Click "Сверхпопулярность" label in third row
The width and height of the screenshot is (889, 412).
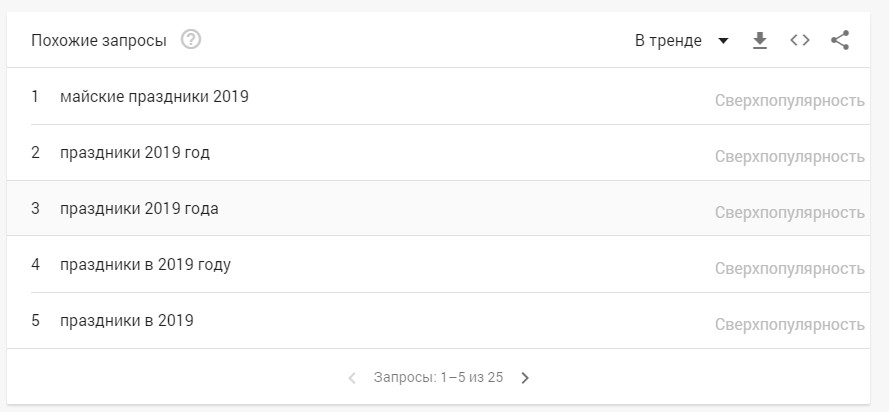pyautogui.click(x=789, y=212)
